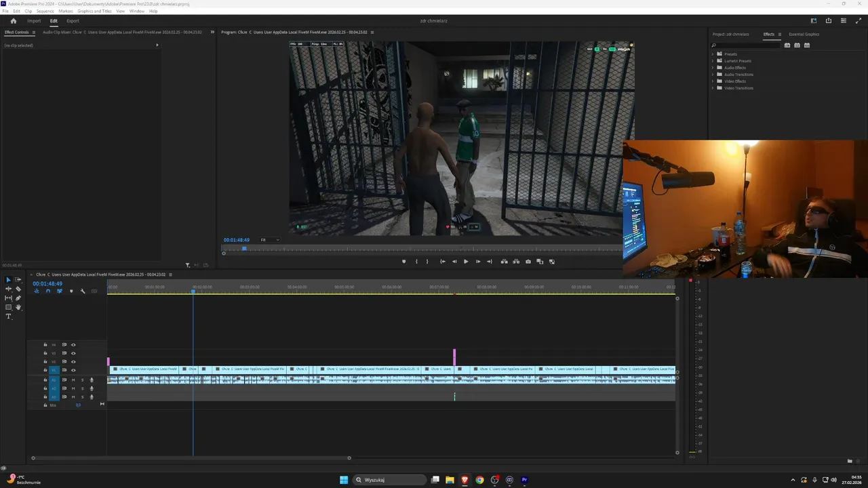This screenshot has height=488, width=868.
Task: Step back one frame
Action: (454, 262)
